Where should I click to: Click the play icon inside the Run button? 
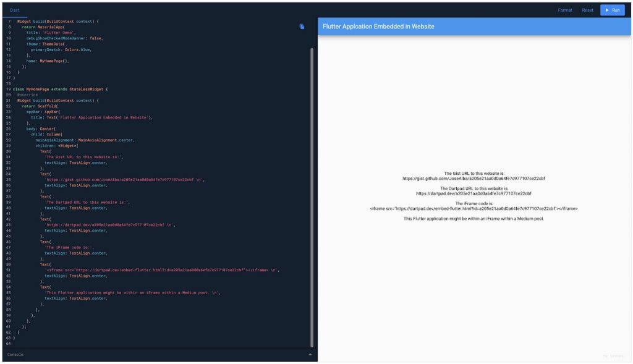608,10
